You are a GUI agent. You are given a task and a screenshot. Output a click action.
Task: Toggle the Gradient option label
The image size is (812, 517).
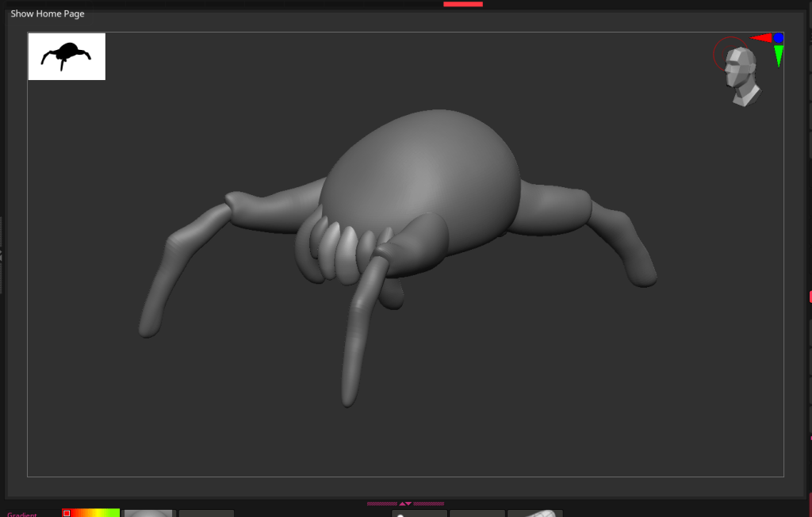click(22, 514)
